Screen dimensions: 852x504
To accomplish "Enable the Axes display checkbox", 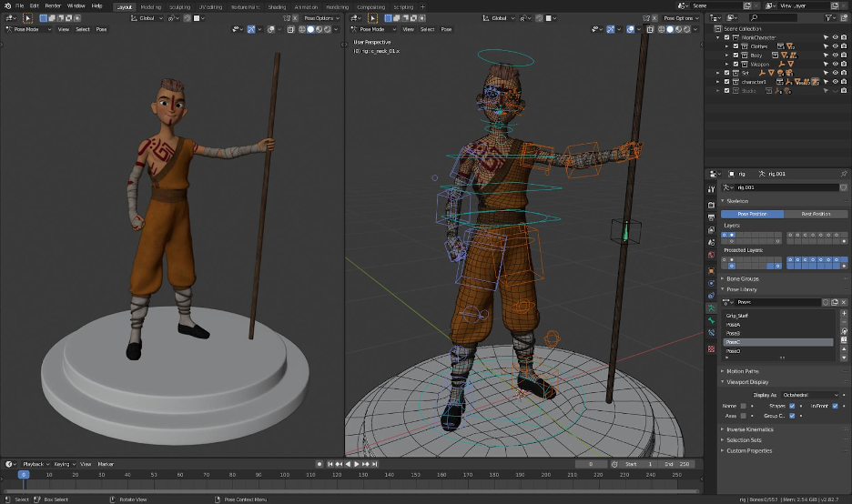I will (x=743, y=415).
